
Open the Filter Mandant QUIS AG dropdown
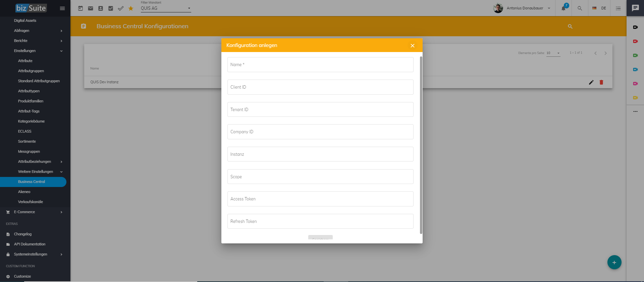click(x=166, y=8)
